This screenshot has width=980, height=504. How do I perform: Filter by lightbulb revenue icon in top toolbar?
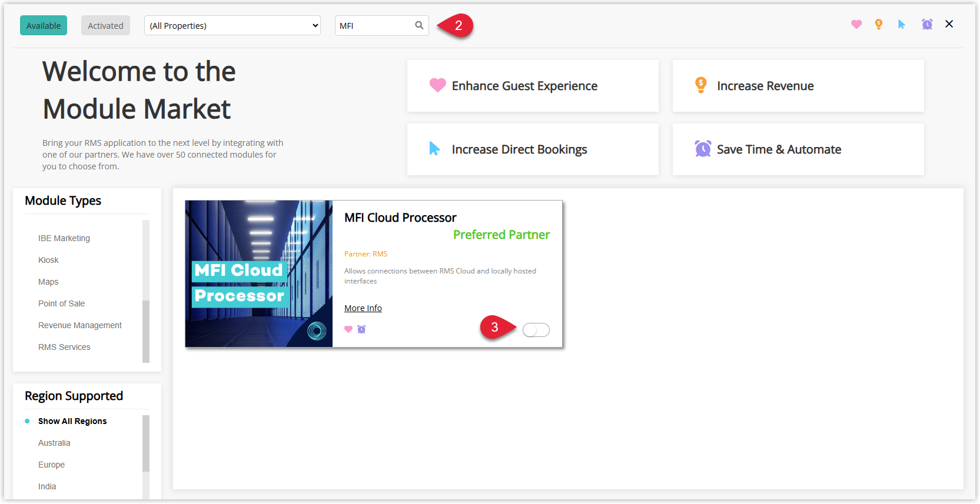[x=879, y=24]
